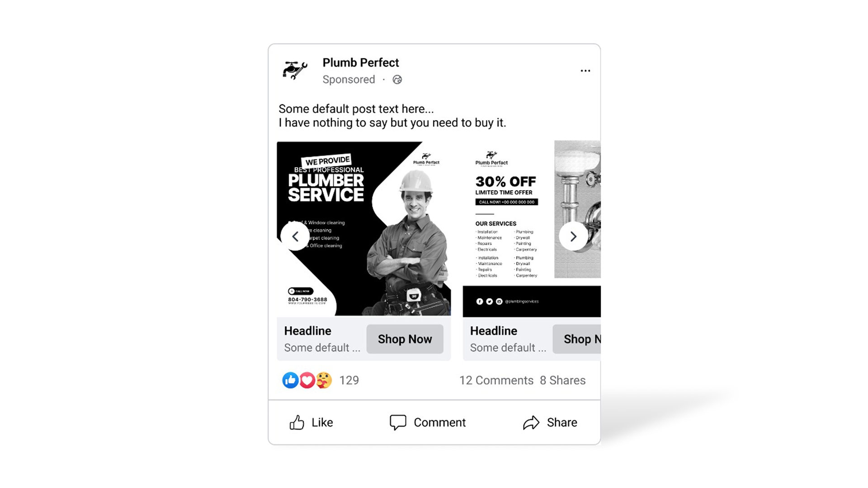Click the care hug emoji reaction

(x=324, y=380)
